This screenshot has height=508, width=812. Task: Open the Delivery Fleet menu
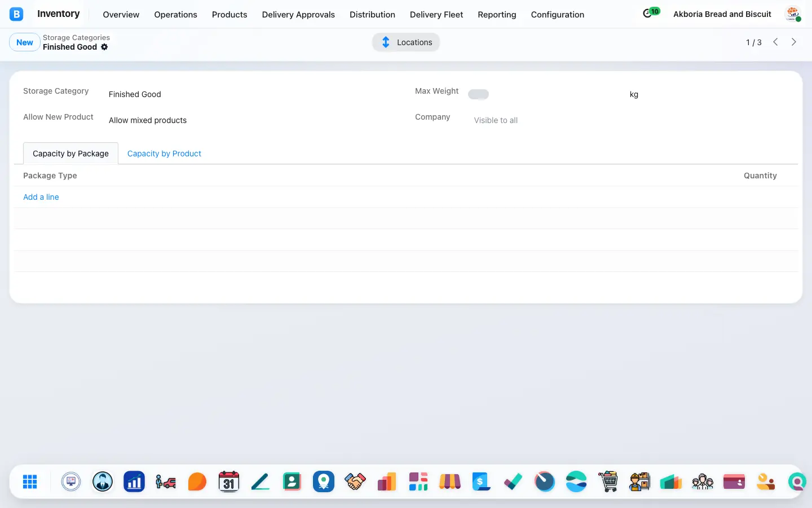[x=436, y=15]
